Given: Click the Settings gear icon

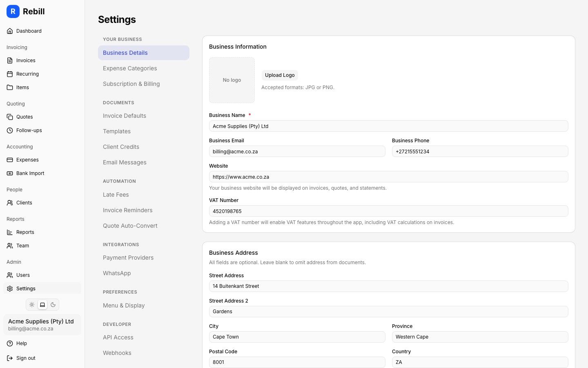Looking at the screenshot, I should pos(10,289).
